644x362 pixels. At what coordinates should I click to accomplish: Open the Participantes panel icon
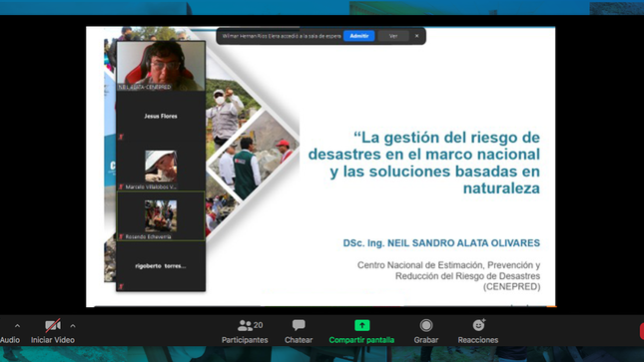(x=245, y=325)
